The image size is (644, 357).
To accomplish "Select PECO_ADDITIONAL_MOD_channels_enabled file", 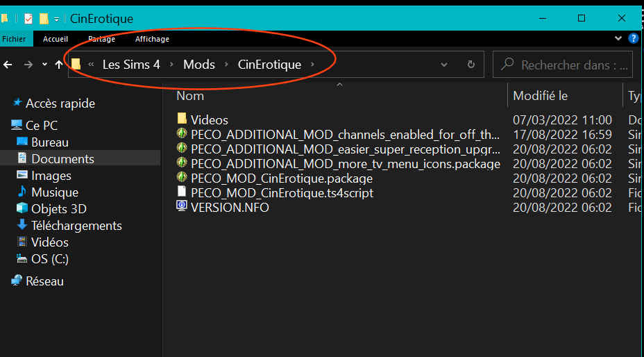I will click(x=346, y=135).
